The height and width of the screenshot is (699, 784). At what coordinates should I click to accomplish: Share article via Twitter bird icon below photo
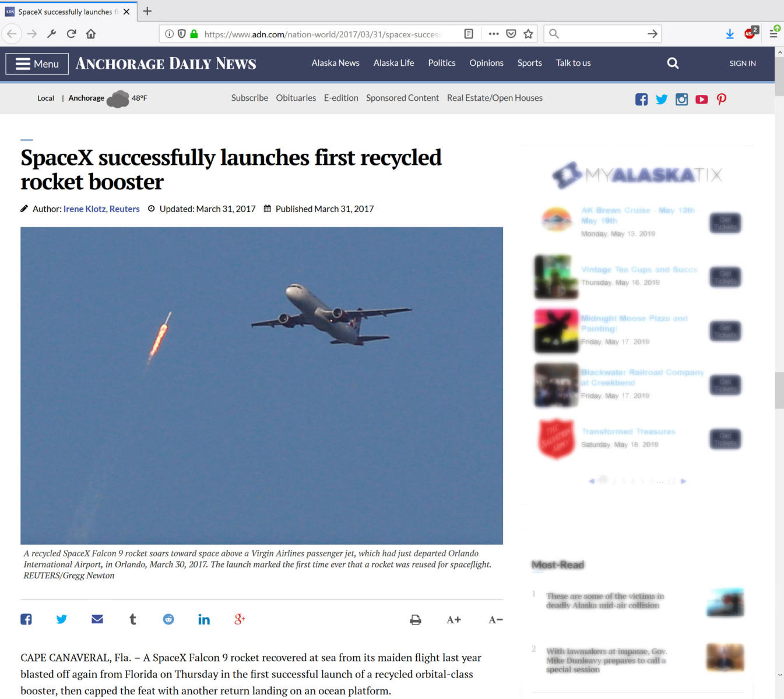61,619
